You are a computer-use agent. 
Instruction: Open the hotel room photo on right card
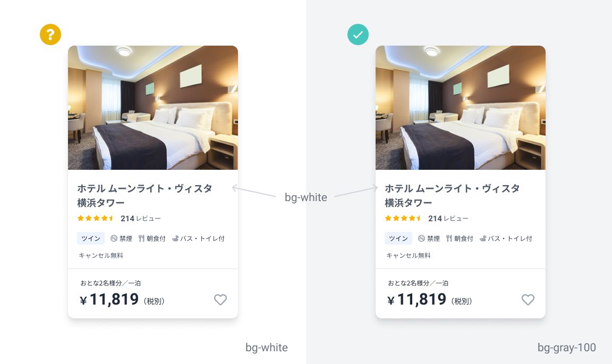click(x=461, y=108)
